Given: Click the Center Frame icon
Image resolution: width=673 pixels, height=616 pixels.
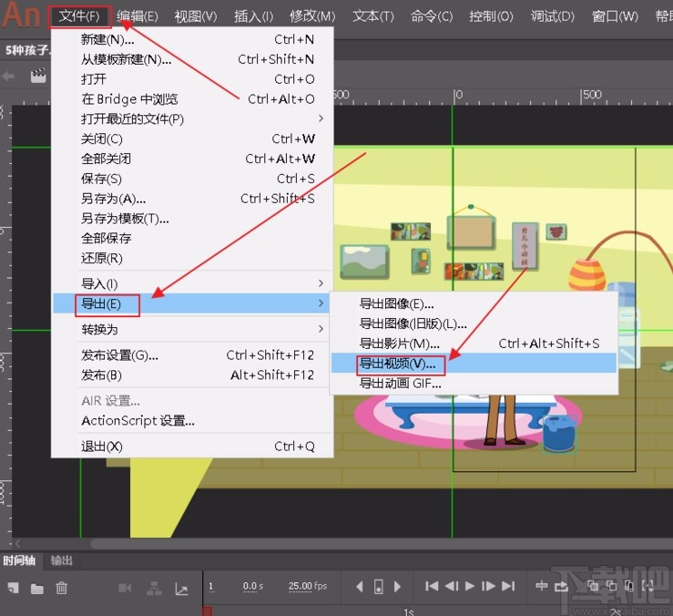Looking at the screenshot, I should [542, 586].
